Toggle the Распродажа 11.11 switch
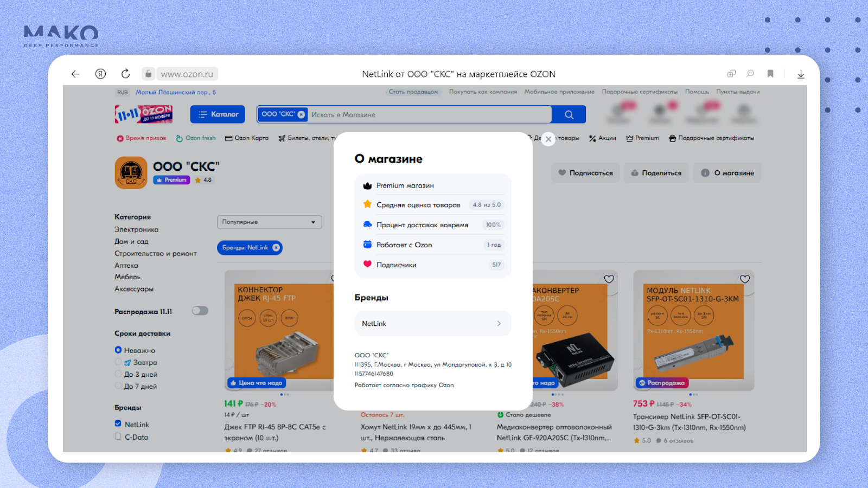868x488 pixels. pos(200,311)
